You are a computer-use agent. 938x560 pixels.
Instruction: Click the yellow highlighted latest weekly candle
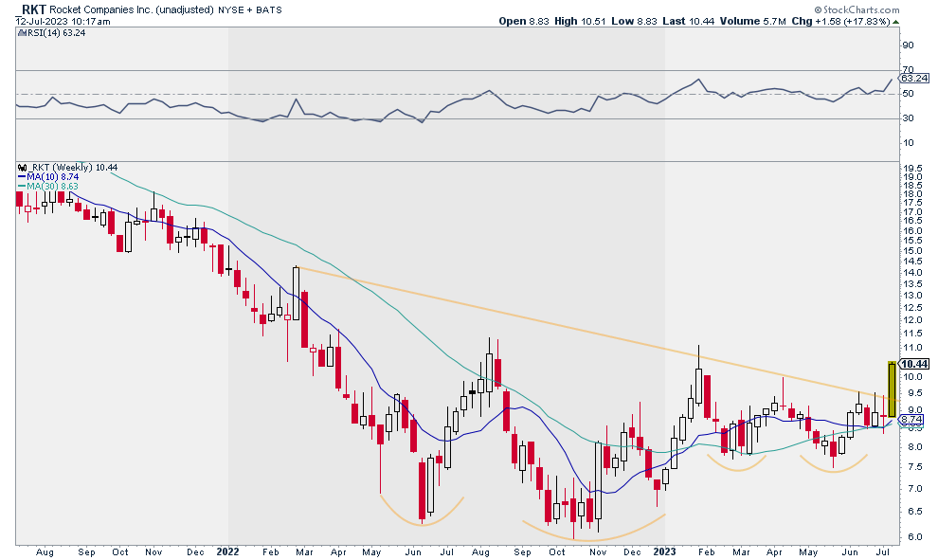click(892, 389)
